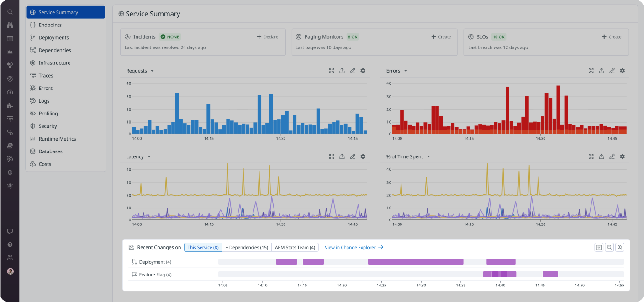The height and width of the screenshot is (302, 644).
Task: Open Latency graph settings gear
Action: click(363, 156)
